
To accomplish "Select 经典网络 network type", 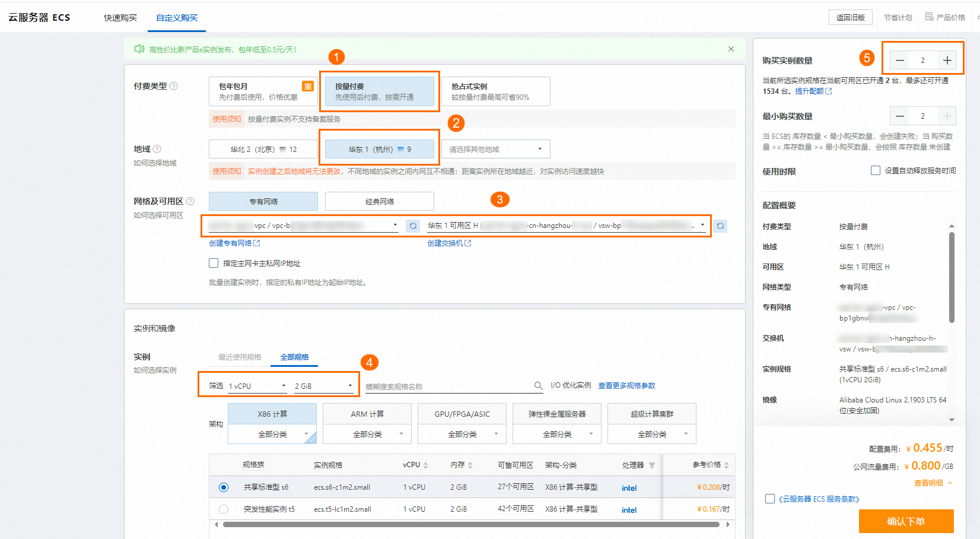I will click(380, 201).
